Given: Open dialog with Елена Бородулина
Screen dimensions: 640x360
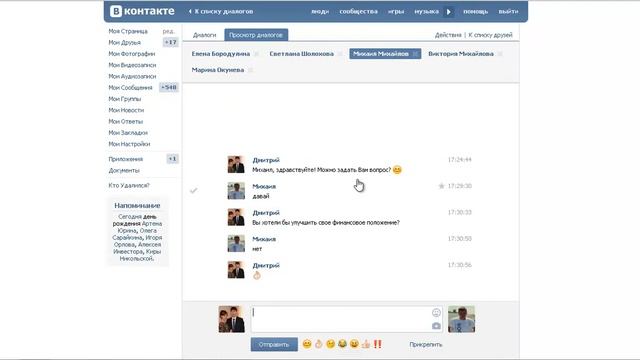Looking at the screenshot, I should 220,54.
